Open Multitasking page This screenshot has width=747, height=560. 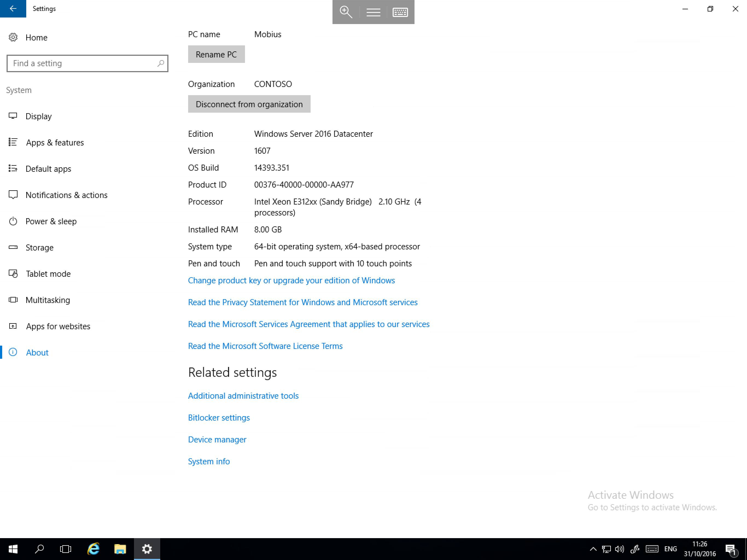(48, 300)
